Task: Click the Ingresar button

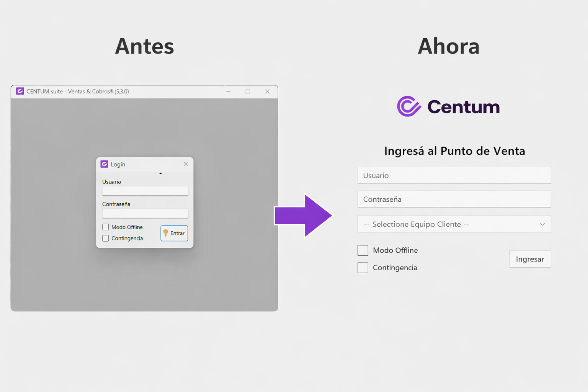Action: 530,259
